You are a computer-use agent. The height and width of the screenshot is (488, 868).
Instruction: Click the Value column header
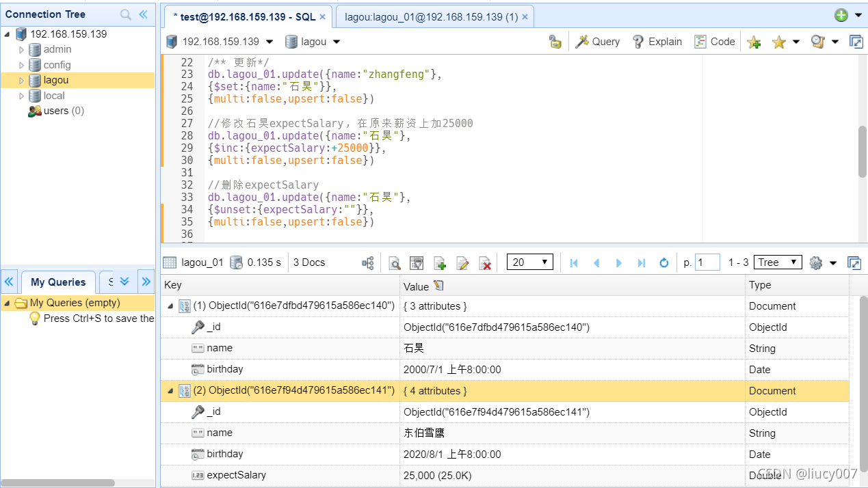[573, 286]
